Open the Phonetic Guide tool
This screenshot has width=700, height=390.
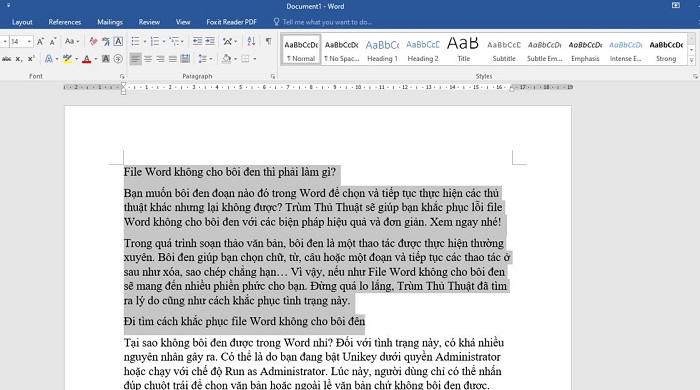[106, 41]
